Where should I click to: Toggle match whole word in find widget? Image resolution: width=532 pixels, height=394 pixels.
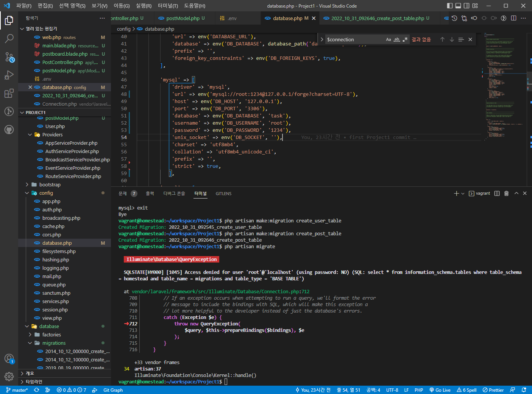pos(397,39)
